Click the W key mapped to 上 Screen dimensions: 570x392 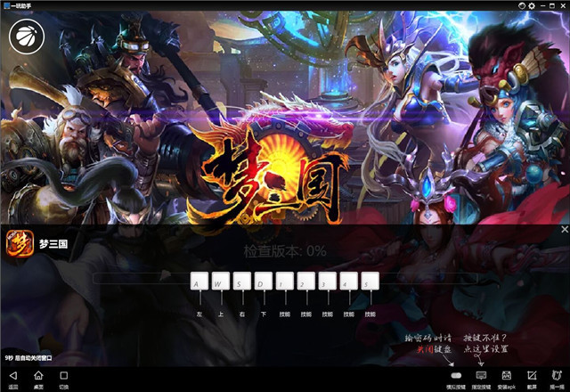tap(221, 282)
